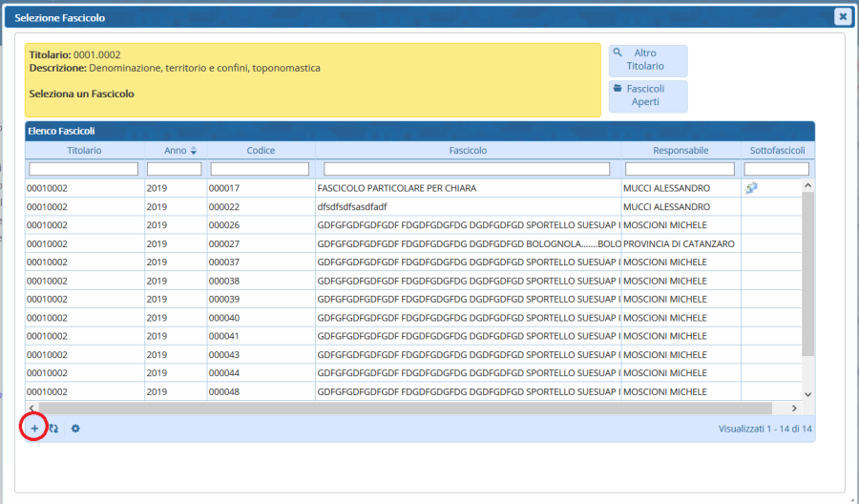Click the Responsabile filter input
This screenshot has height=504, width=859.
(x=680, y=169)
